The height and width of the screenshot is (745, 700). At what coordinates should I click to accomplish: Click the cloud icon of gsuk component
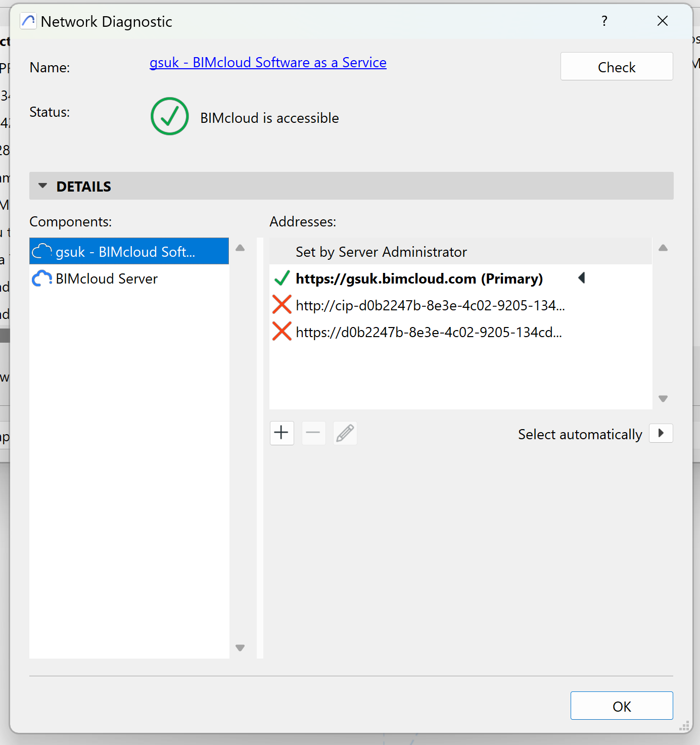42,251
